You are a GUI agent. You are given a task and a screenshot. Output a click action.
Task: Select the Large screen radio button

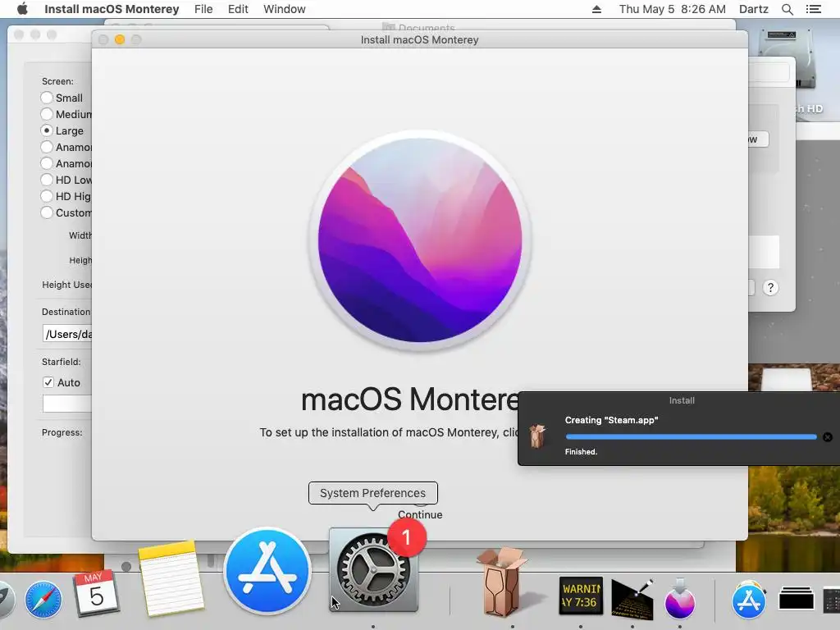point(47,130)
